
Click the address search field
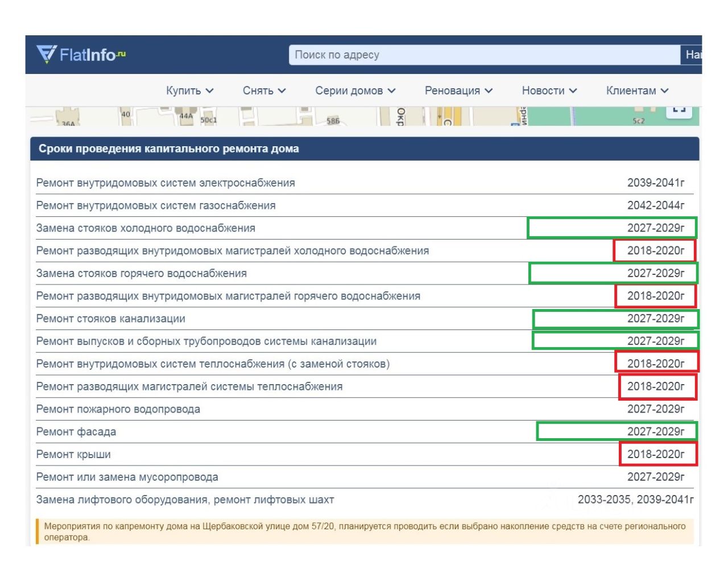point(485,55)
